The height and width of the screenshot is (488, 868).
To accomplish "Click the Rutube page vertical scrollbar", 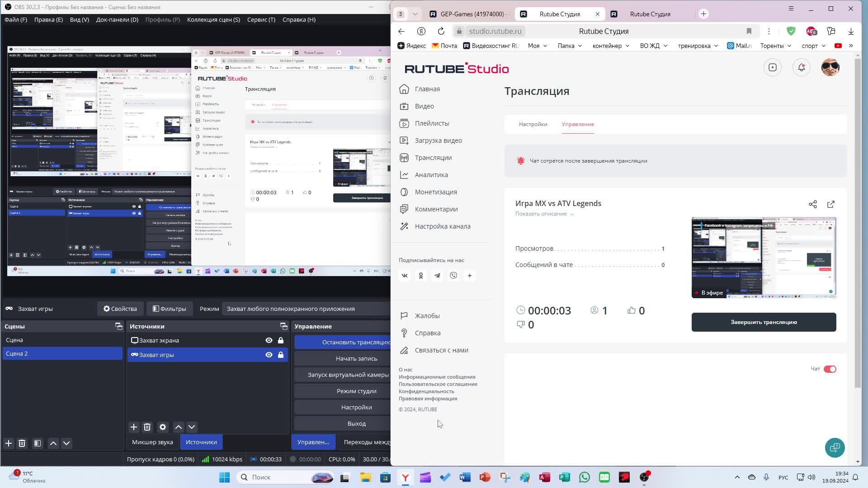I will coord(858,223).
